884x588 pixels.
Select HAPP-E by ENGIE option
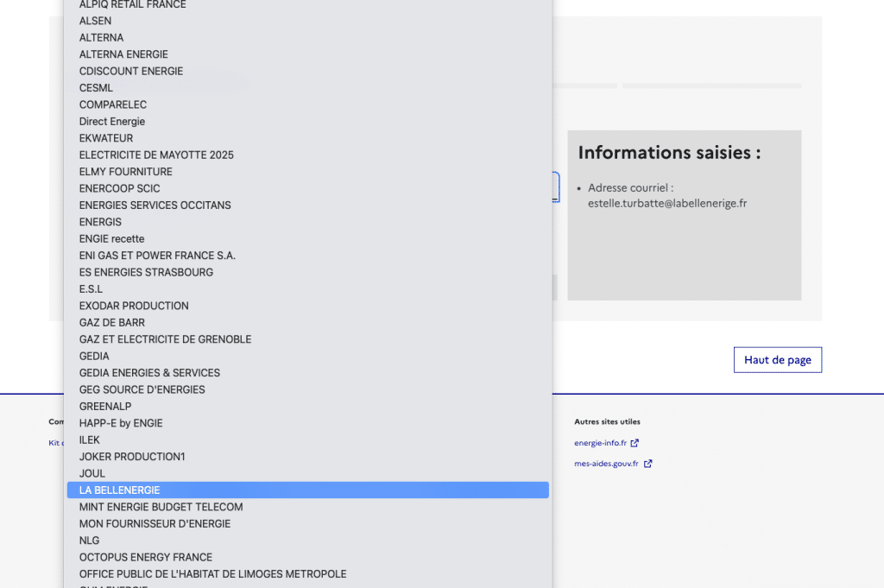[121, 423]
